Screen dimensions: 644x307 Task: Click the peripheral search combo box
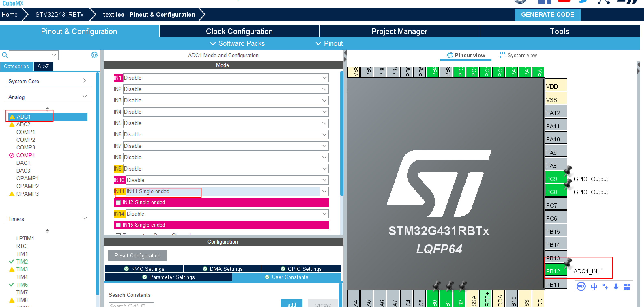(33, 55)
